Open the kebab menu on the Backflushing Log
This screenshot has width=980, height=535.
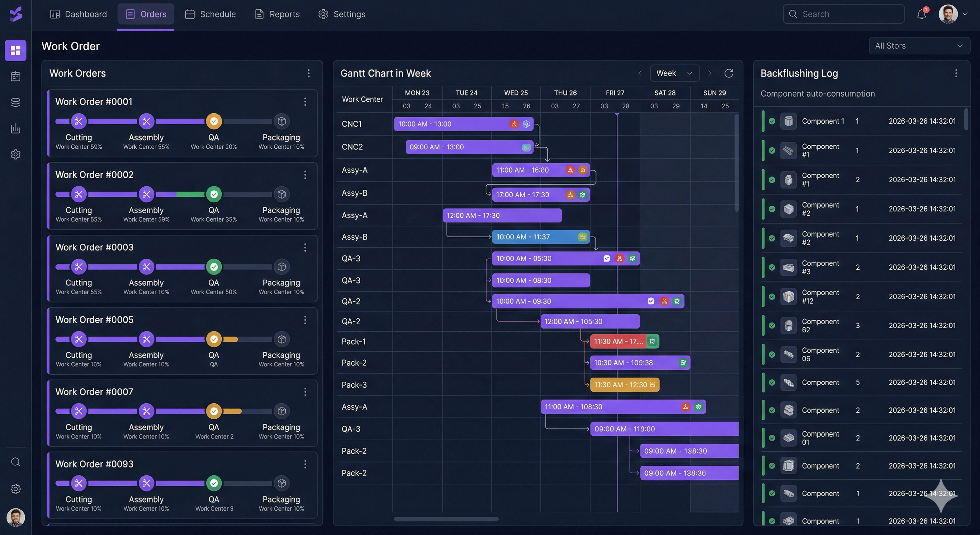pyautogui.click(x=956, y=73)
